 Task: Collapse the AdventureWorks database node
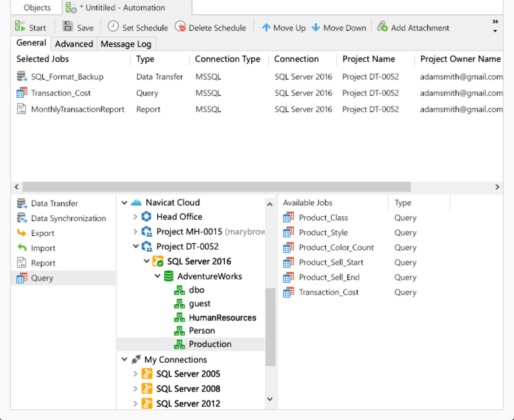pos(157,276)
